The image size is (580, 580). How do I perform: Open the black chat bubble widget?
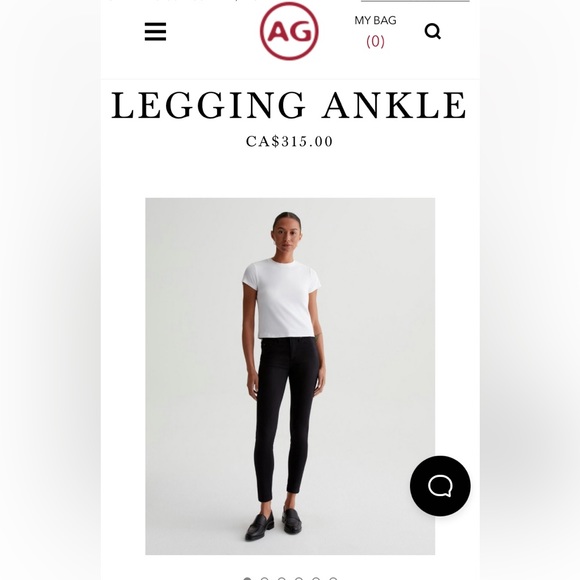(x=440, y=486)
